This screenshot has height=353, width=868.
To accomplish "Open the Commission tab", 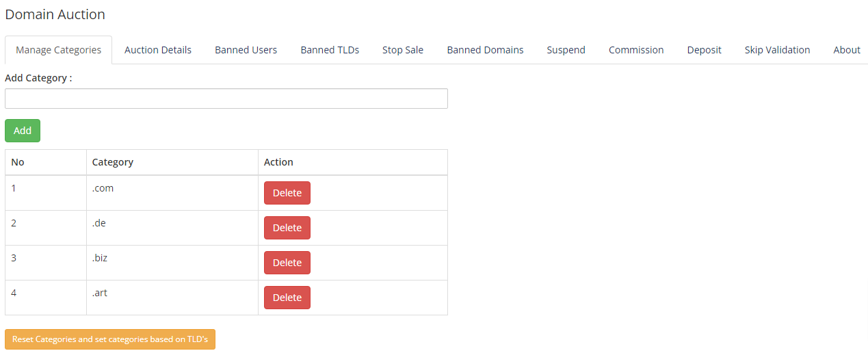I will (x=636, y=50).
